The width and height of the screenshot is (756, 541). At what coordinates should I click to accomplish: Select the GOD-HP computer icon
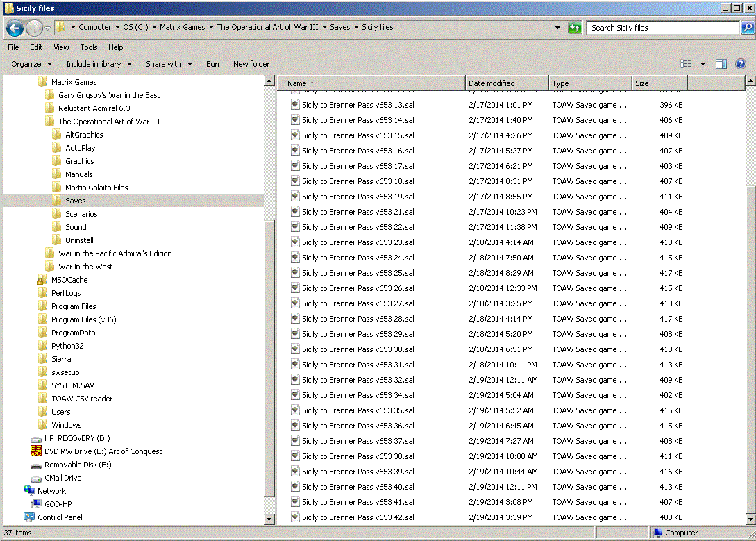(x=36, y=504)
